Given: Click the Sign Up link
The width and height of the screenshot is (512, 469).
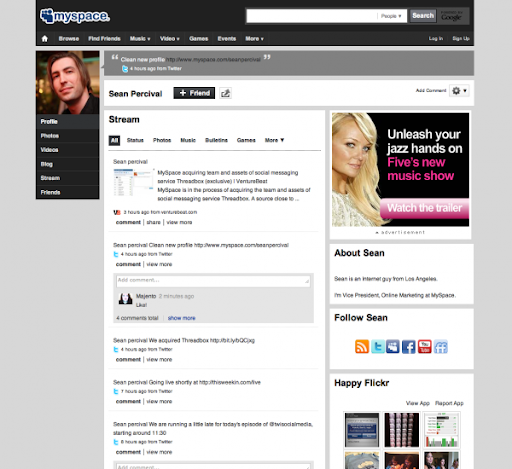Looking at the screenshot, I should click(461, 39).
